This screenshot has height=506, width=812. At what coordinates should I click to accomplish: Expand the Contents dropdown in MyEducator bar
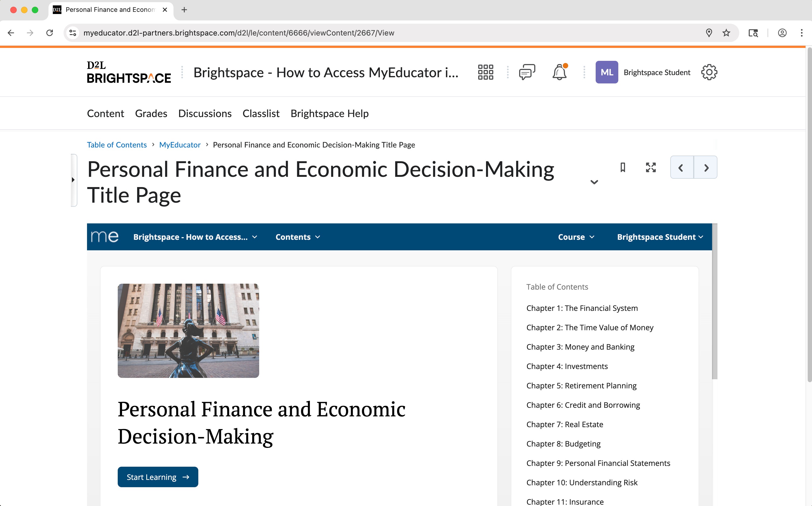click(x=297, y=237)
